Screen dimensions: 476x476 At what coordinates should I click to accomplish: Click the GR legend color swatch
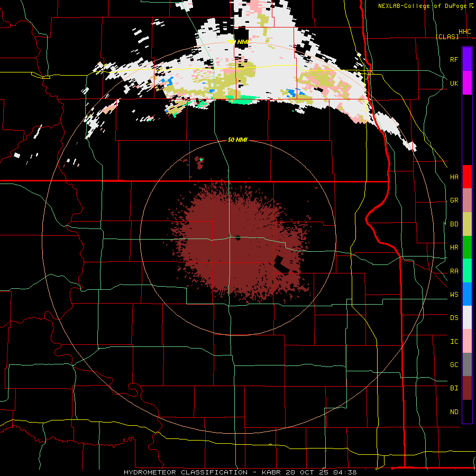(x=467, y=200)
